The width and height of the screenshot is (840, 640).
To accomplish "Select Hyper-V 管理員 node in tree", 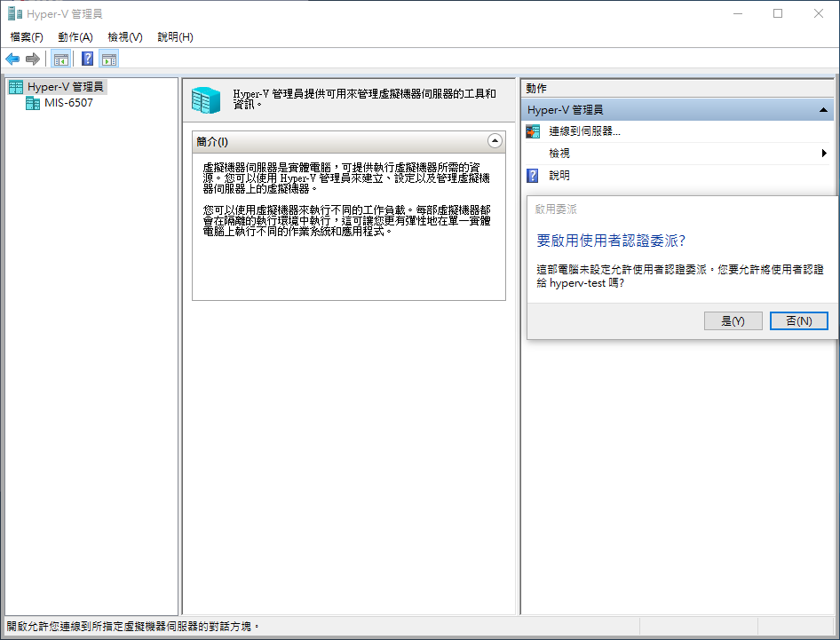I will coord(66,87).
